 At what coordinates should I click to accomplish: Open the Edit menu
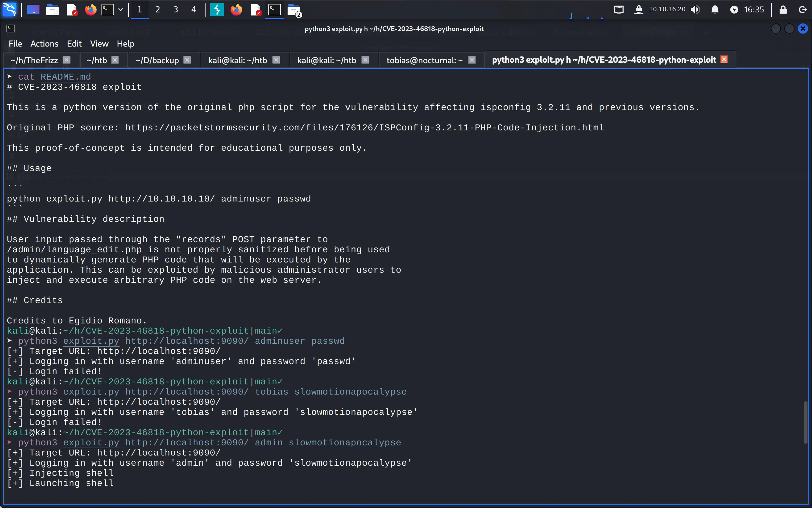click(x=74, y=44)
